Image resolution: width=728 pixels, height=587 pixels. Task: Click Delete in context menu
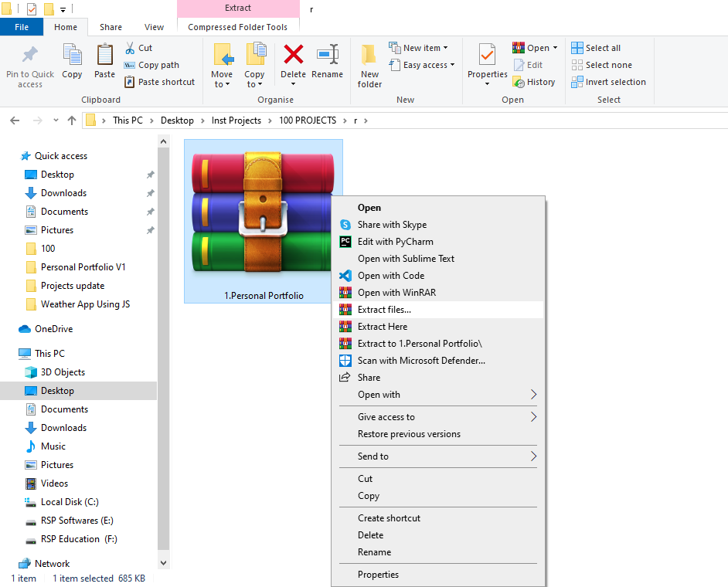point(438,535)
